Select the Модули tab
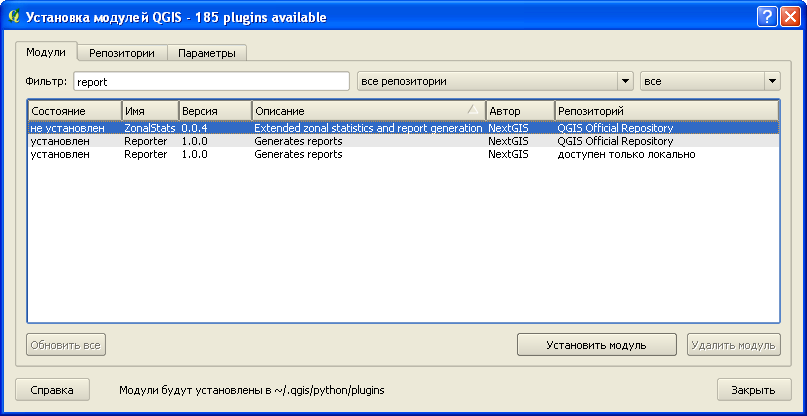Viewport: 807px width, 416px height. pos(46,52)
